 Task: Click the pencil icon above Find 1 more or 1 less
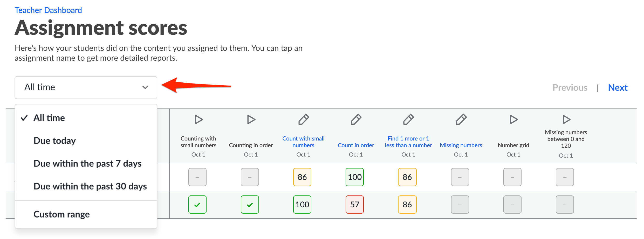[x=408, y=119]
